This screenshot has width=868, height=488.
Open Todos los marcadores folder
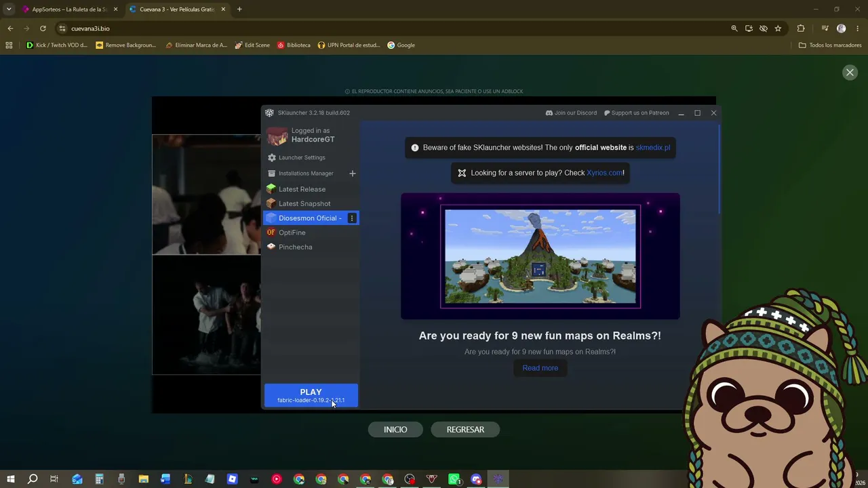(x=830, y=45)
